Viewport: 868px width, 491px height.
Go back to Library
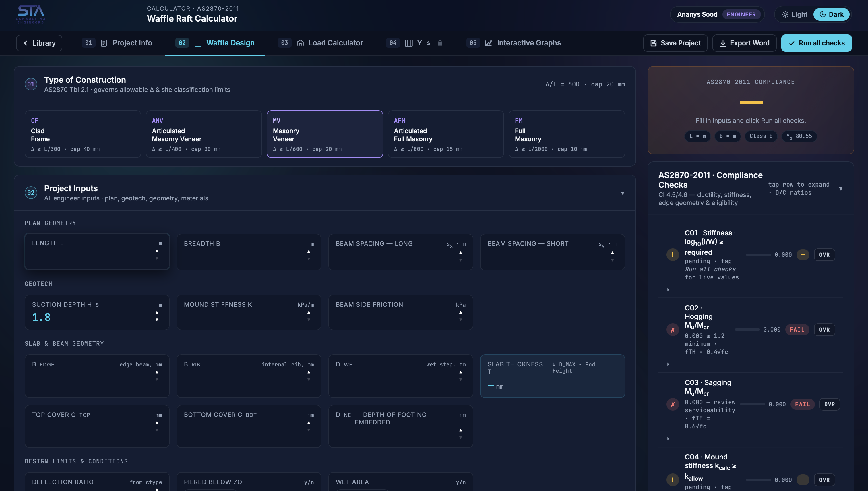[x=39, y=43]
